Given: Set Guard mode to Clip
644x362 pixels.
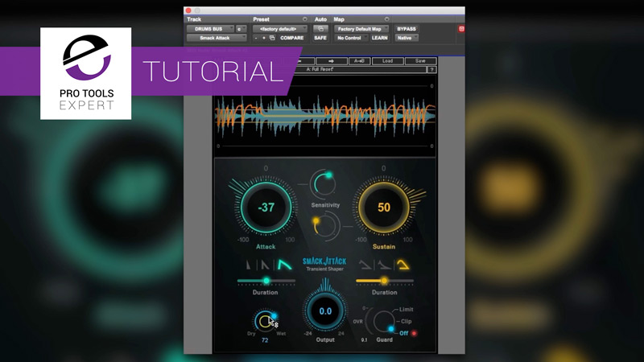Looking at the screenshot, I should (407, 321).
